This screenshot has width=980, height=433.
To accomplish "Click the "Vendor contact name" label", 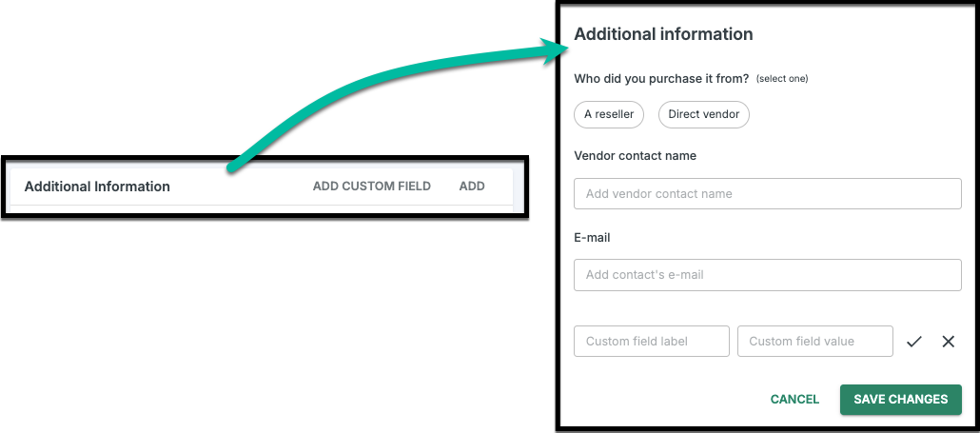I will pyautogui.click(x=636, y=156).
